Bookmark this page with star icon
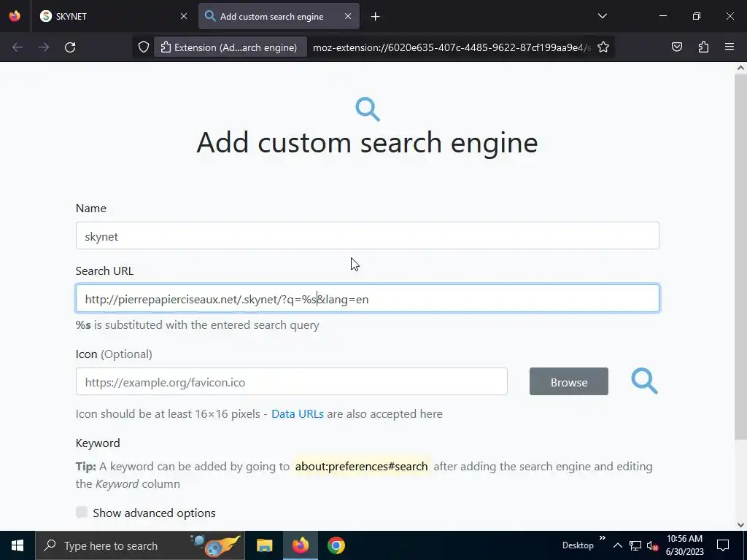 pyautogui.click(x=603, y=47)
